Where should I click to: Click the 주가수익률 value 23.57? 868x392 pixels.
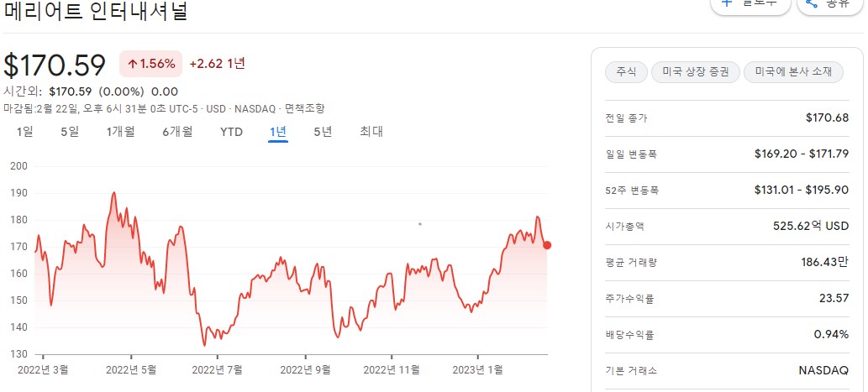click(x=834, y=298)
